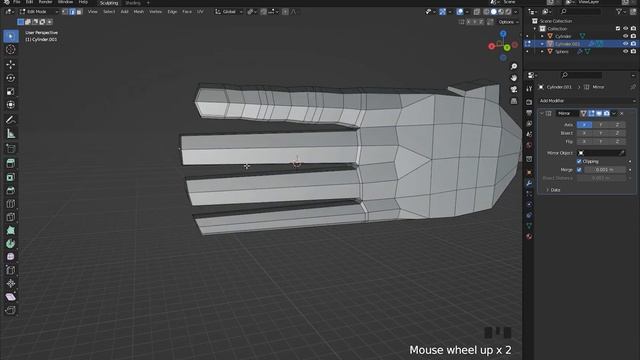The image size is (640, 360).
Task: Select the Rotate tool
Action: [11, 78]
